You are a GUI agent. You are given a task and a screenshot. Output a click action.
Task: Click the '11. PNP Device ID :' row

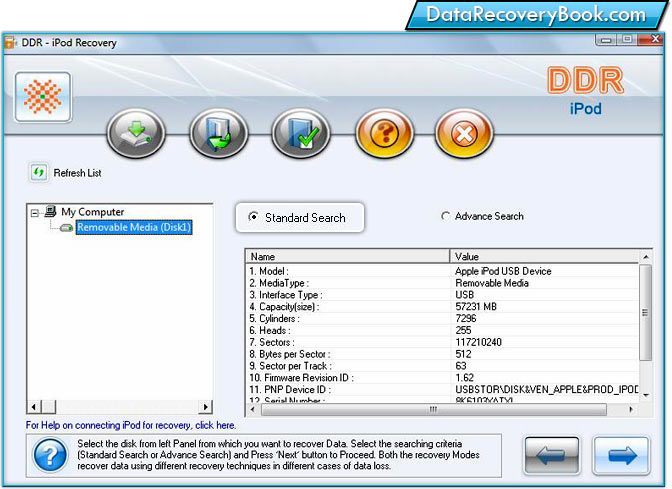tap(442, 390)
